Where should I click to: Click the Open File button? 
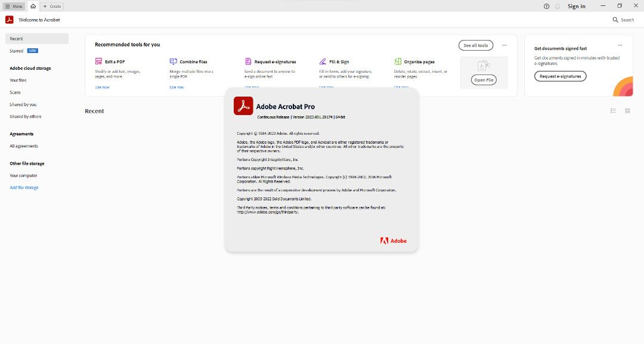coord(484,80)
